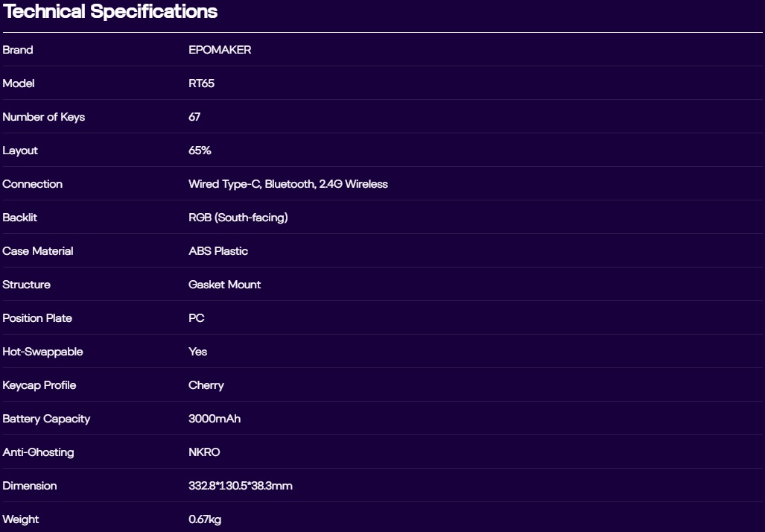Select the 65% layout value
The image size is (765, 532).
tap(200, 151)
